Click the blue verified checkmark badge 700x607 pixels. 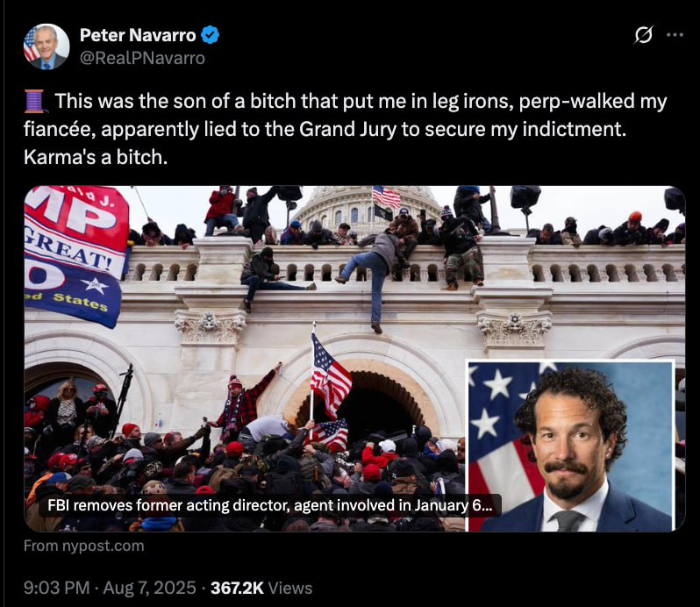click(211, 35)
